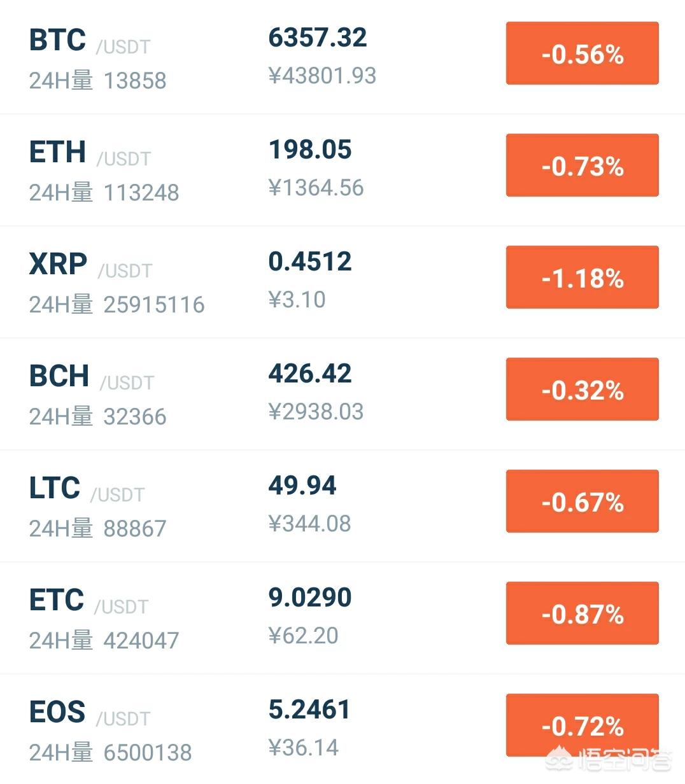Image resolution: width=685 pixels, height=784 pixels.
Task: Tap the EOS -0.72% change button
Action: point(582,725)
